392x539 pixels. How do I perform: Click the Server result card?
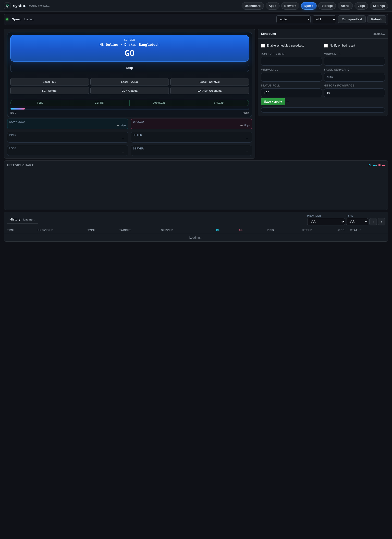191,150
